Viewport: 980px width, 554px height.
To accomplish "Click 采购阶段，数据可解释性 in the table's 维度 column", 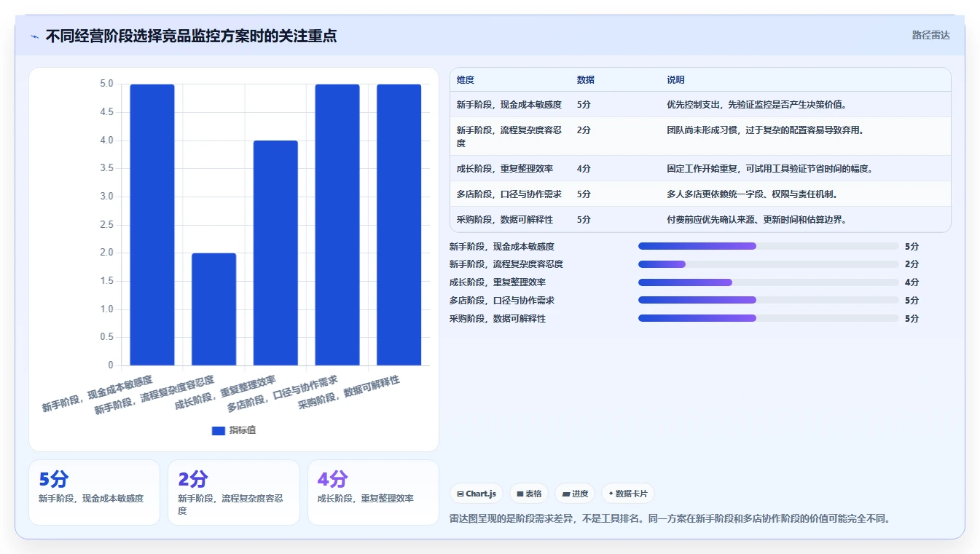I will click(x=505, y=219).
